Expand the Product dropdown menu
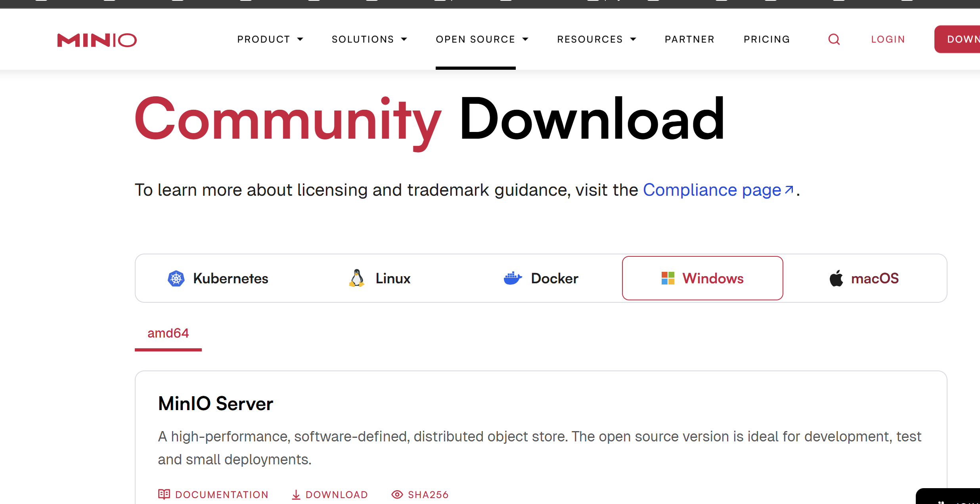The height and width of the screenshot is (504, 980). pos(270,39)
